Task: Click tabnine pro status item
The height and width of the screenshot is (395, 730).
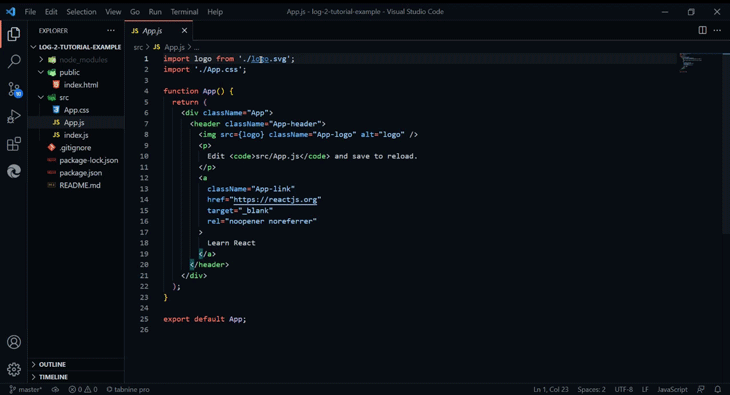Action: tap(128, 389)
